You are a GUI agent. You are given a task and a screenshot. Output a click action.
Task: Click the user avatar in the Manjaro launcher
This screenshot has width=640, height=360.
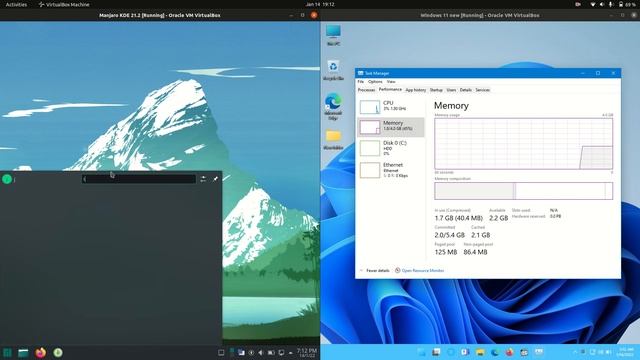point(7,179)
